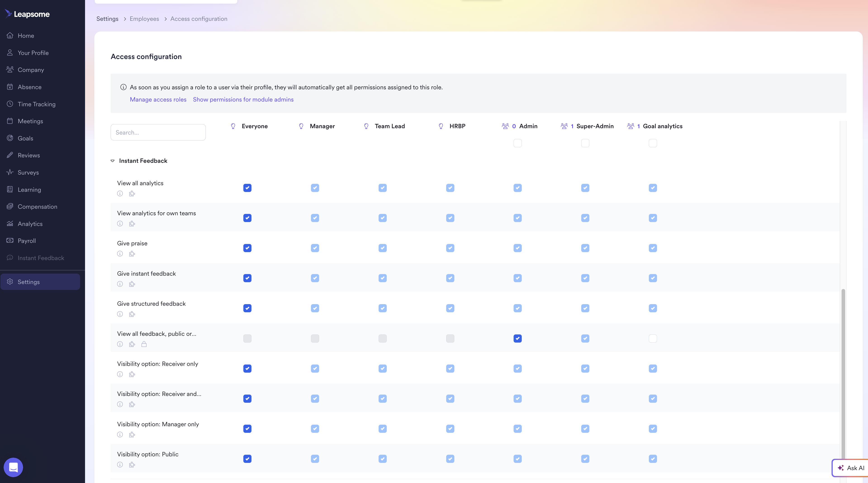Open the Ask AI button
Screen dimensions: 868x483
click(x=850, y=468)
